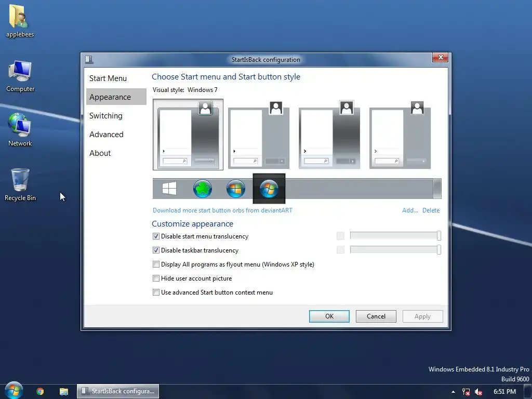This screenshot has height=399, width=532.
Task: Choose the green clover start orb
Action: click(203, 189)
